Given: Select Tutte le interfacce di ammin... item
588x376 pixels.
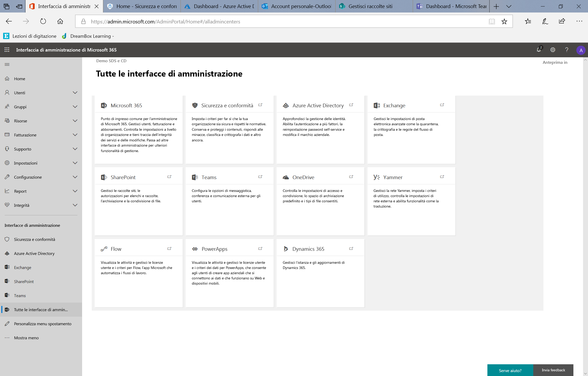Looking at the screenshot, I should tap(41, 310).
